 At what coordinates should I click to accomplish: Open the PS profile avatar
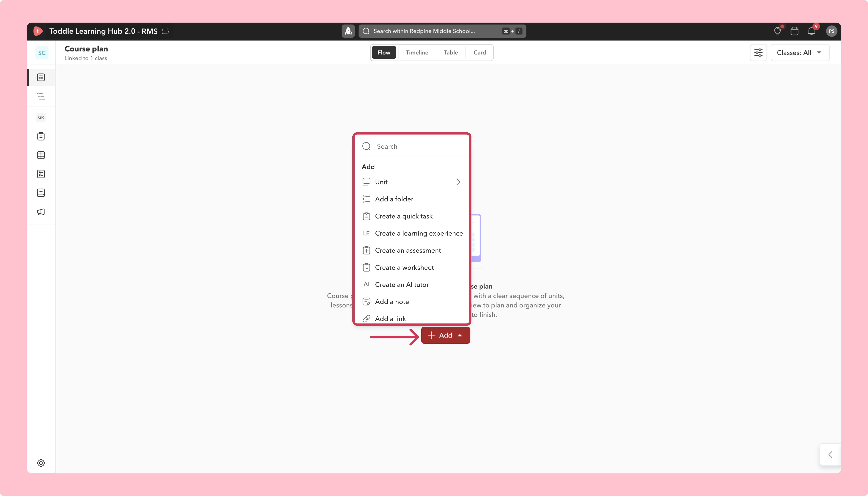[832, 31]
